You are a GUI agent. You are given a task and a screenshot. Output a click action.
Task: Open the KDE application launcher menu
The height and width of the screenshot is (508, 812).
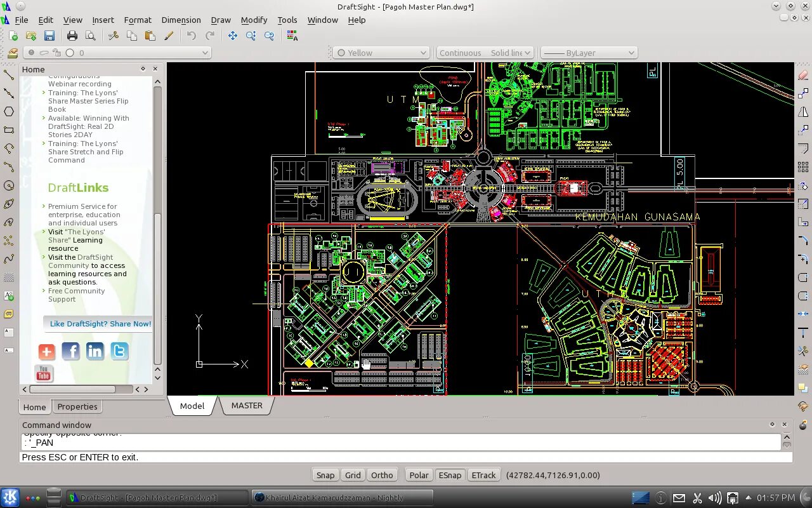10,498
